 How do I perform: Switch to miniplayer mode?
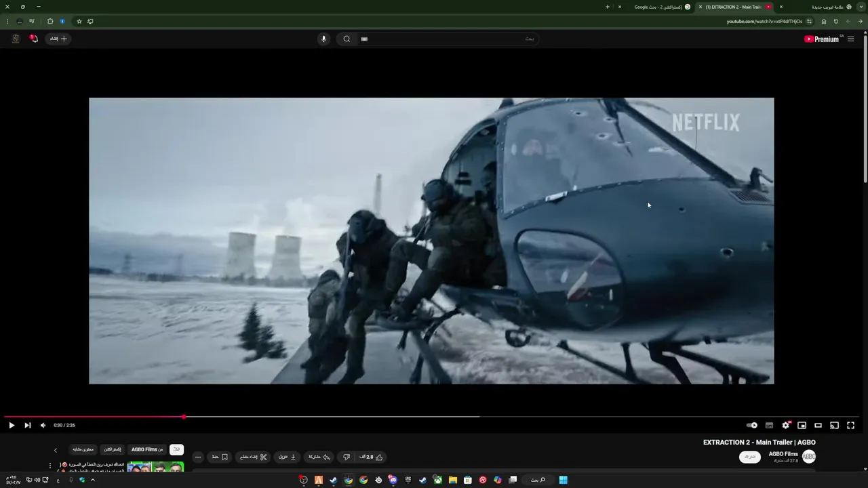click(802, 426)
